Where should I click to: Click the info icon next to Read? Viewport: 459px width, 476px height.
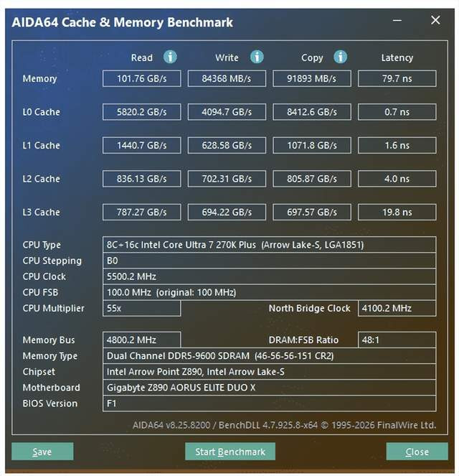click(170, 57)
